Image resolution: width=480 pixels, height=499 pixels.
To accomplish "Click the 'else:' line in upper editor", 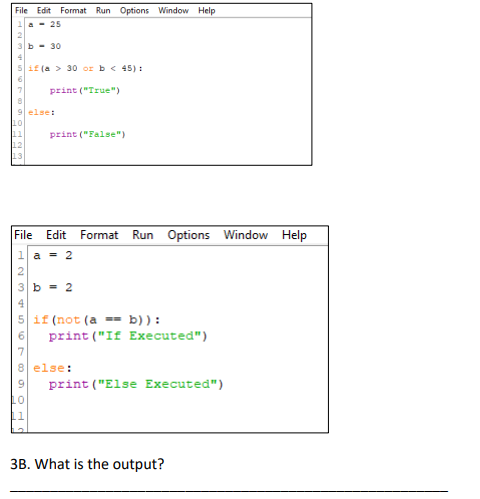I will [x=41, y=112].
